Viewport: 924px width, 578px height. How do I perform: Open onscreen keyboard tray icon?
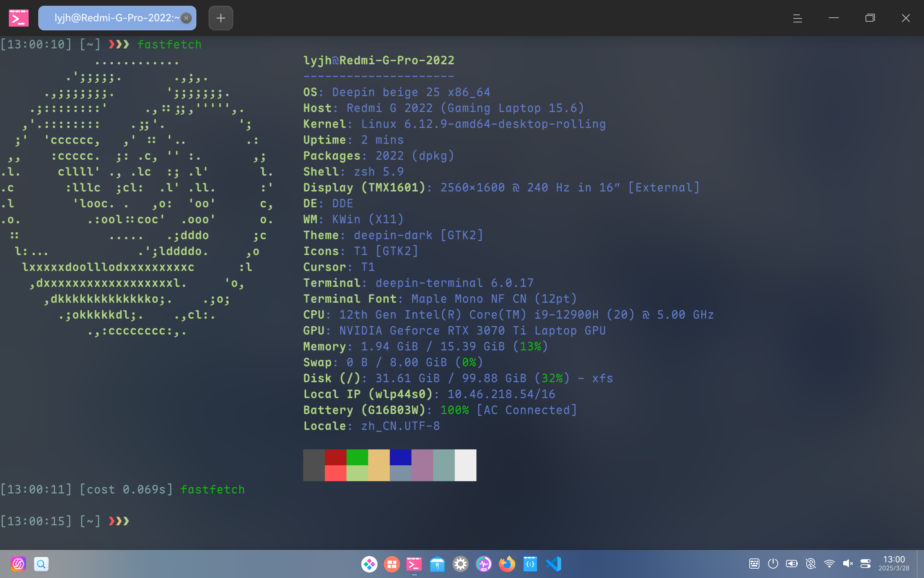coord(754,564)
